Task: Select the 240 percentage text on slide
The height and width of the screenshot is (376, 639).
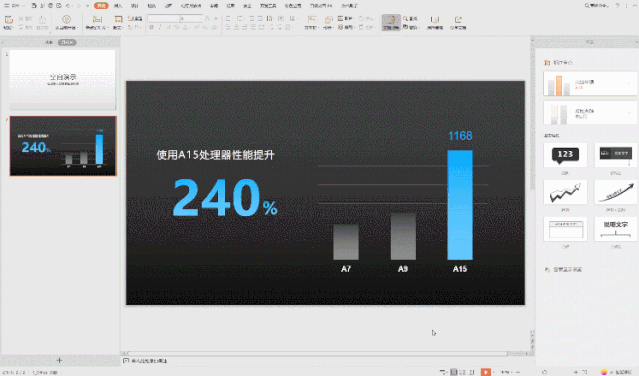Action: [x=225, y=198]
